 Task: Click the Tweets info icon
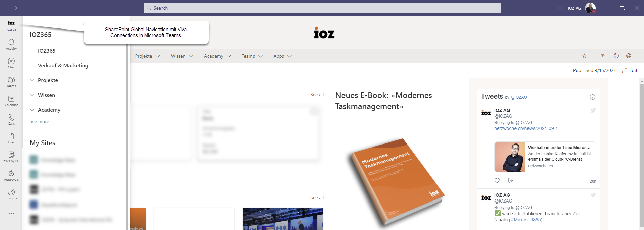593,97
